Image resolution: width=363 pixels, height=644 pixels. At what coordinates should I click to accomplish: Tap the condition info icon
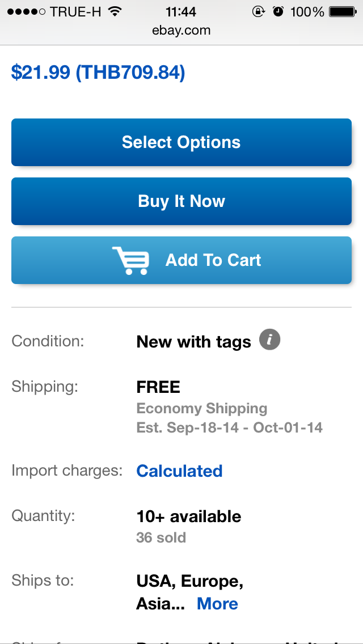point(270,340)
